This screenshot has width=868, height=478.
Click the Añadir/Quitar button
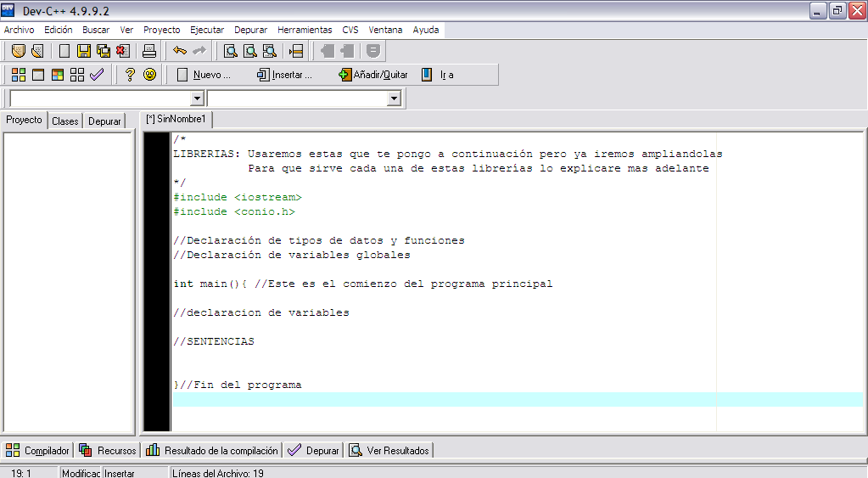point(373,75)
